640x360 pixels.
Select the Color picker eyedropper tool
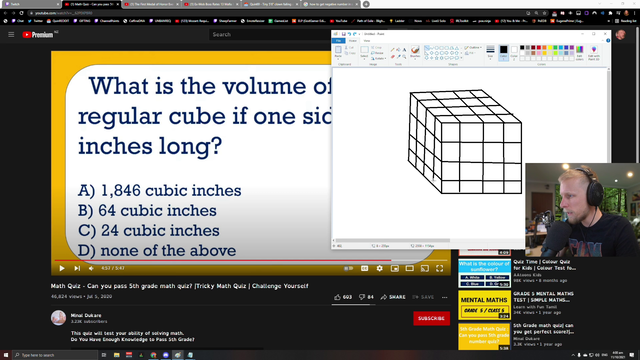(398, 57)
